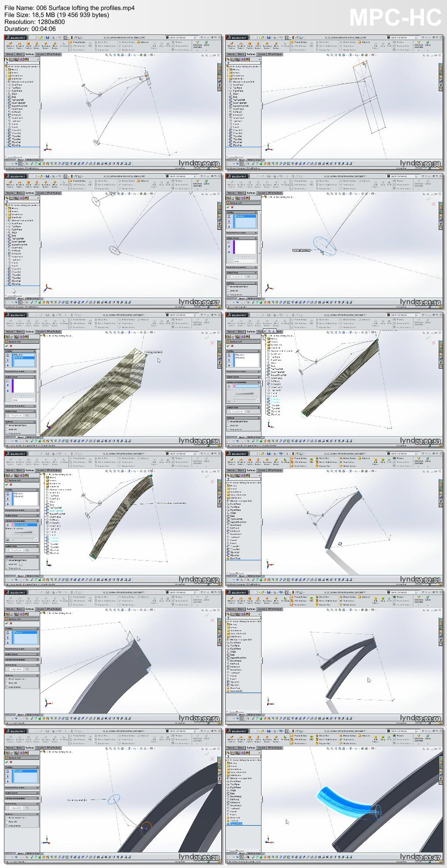
Task: Select TopTubePath in 00:00:19 frame tree
Action: pos(17,100)
